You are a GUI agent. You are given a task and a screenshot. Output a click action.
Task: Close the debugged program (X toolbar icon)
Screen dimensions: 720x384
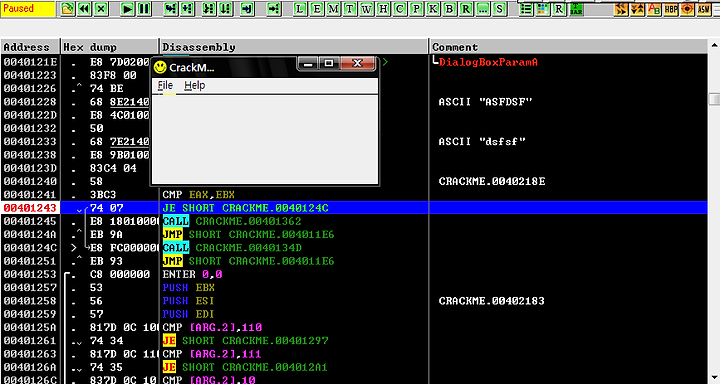101,9
